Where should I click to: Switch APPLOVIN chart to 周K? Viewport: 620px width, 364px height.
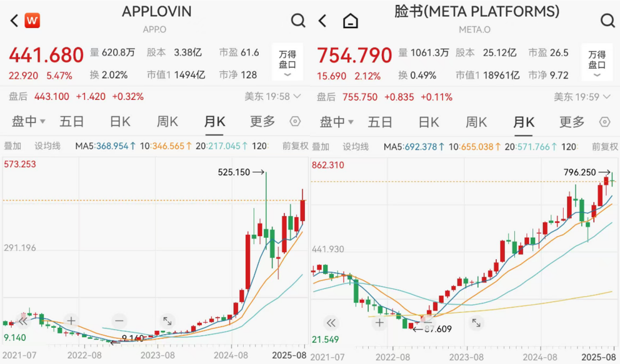coord(167,122)
